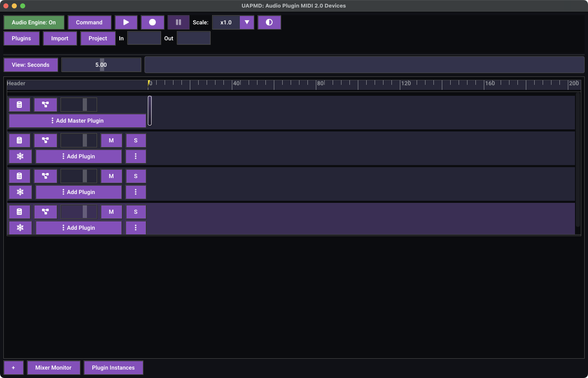Screen dimensions: 588x378
Task: Mute the first track with M
Action: [x=111, y=140]
